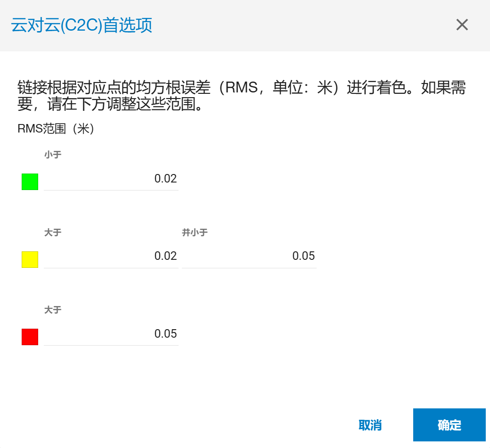Click the underline beneath the green row field
The image size is (490, 448).
(111, 190)
